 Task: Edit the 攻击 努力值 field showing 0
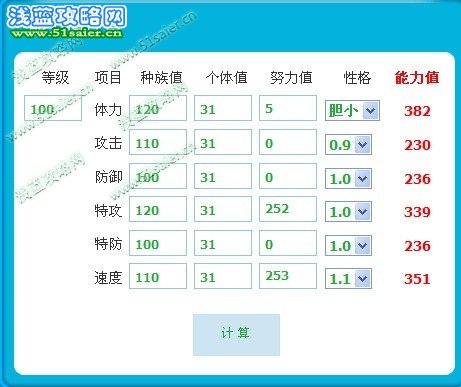click(288, 142)
